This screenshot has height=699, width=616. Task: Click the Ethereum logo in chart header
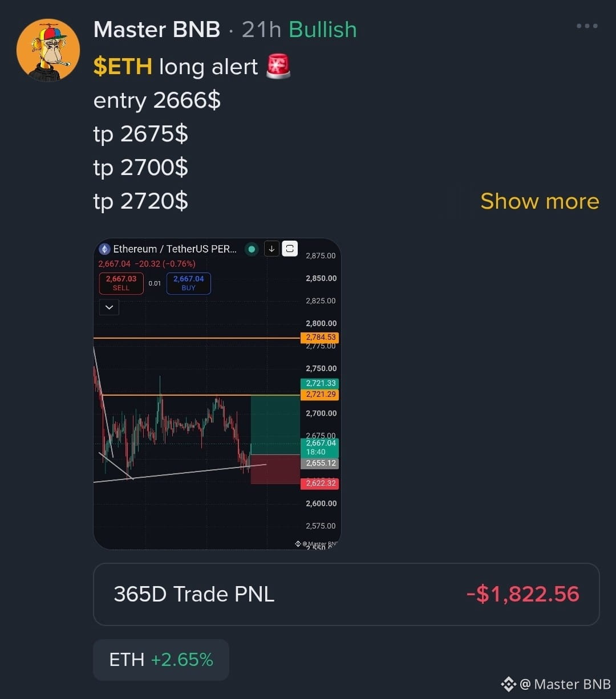click(x=104, y=249)
